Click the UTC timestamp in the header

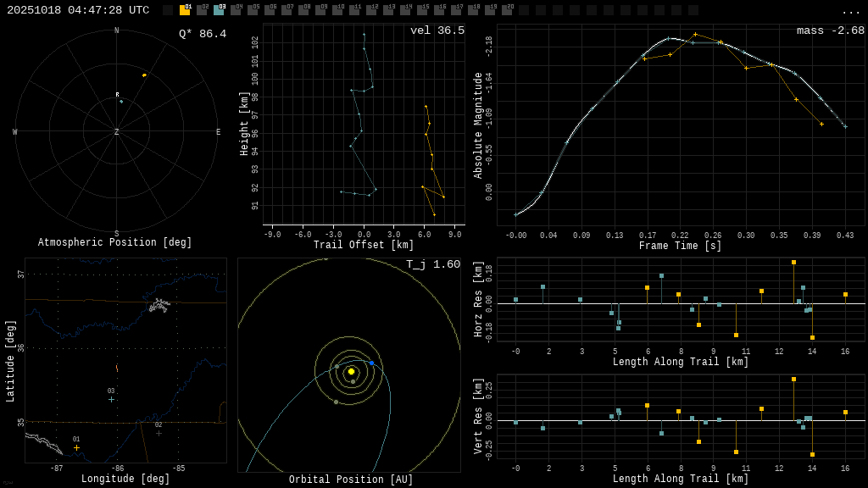click(x=78, y=10)
